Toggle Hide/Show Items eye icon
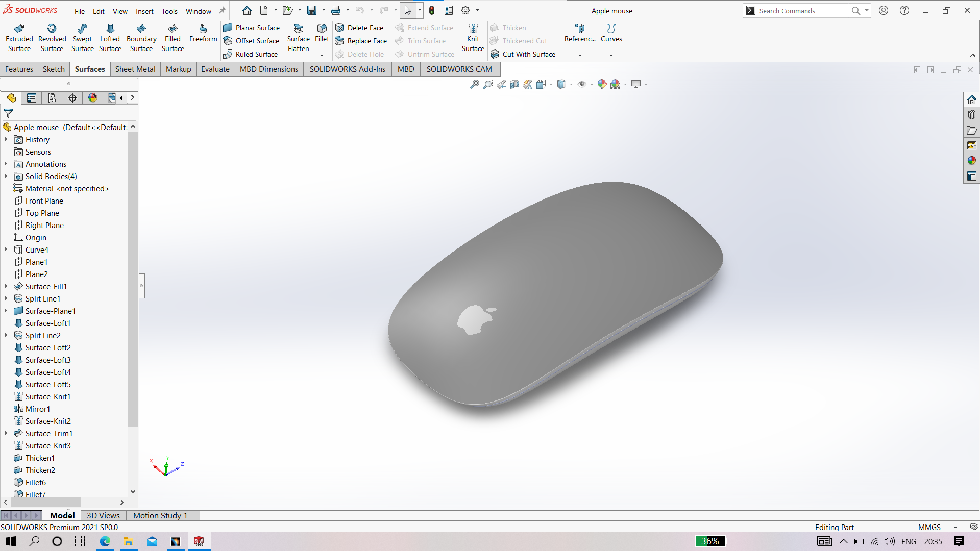The height and width of the screenshot is (551, 980). point(581,84)
